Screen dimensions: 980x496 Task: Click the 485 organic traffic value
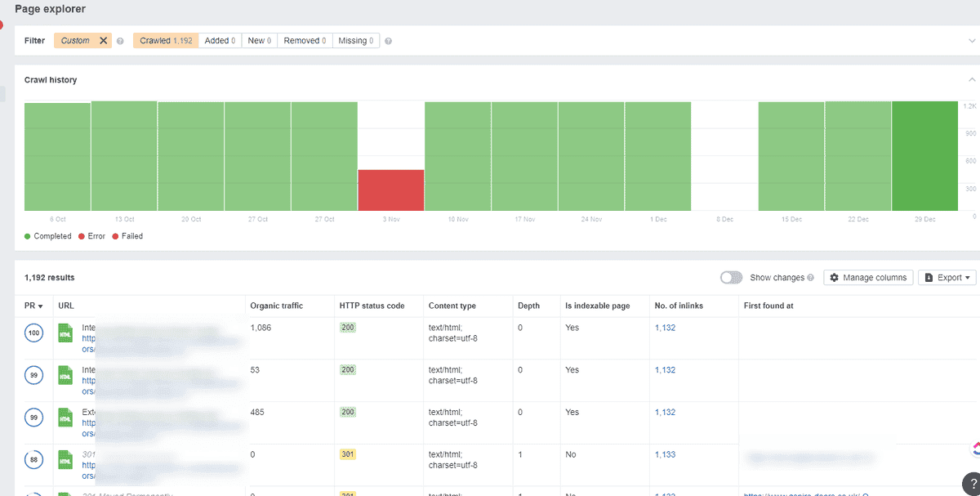(258, 413)
